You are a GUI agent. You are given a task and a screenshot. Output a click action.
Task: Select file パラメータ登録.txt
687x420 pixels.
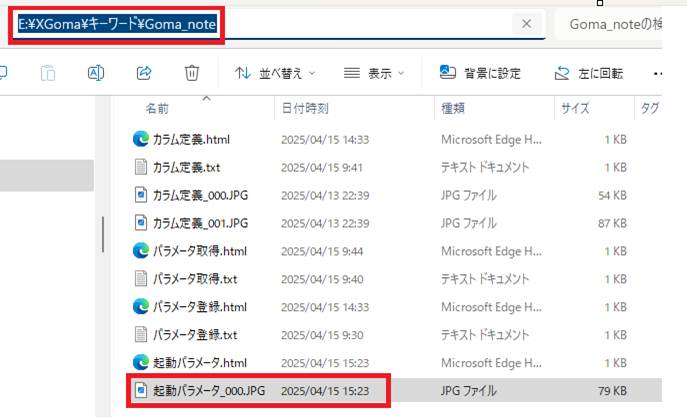pyautogui.click(x=195, y=335)
